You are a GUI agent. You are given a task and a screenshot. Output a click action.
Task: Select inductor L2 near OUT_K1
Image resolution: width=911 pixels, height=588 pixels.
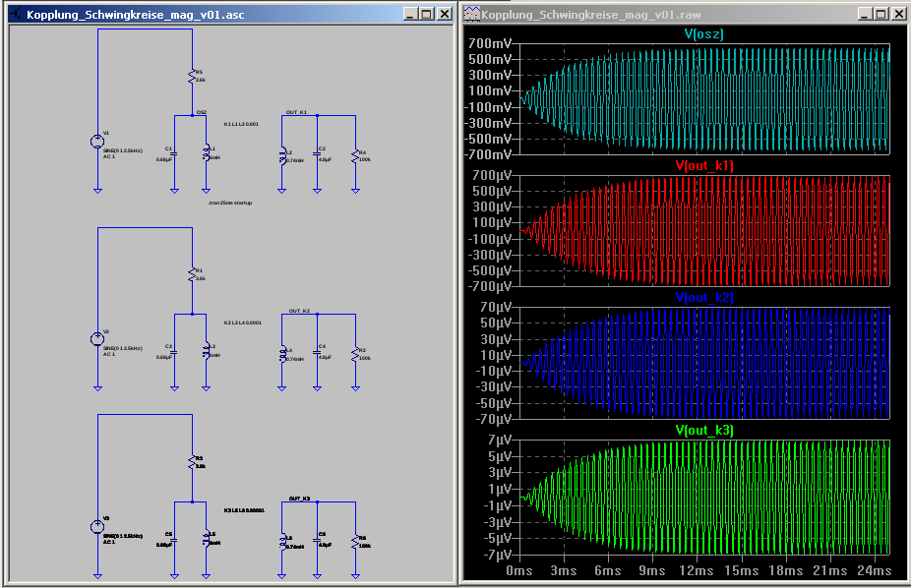tap(282, 156)
